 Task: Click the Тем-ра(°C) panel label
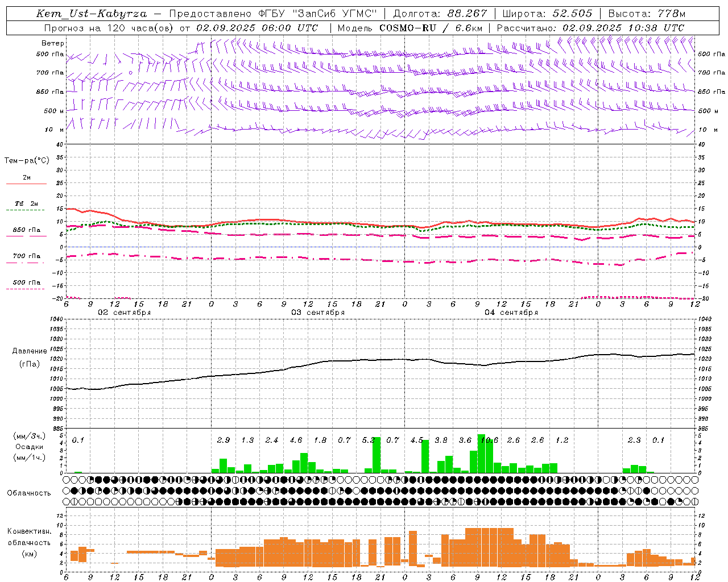tap(27, 161)
